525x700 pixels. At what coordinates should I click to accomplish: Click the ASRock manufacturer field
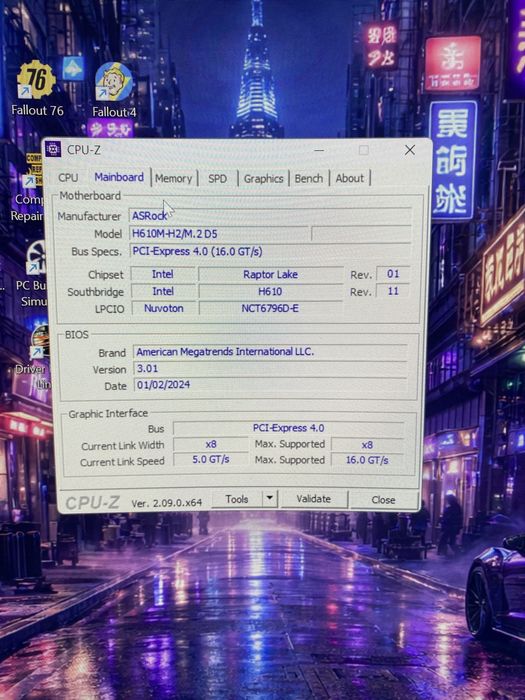click(270, 216)
